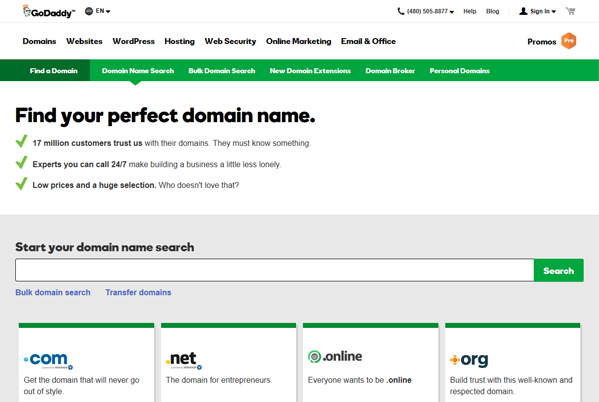Click the checkmark beside "Low prices"

tap(21, 183)
